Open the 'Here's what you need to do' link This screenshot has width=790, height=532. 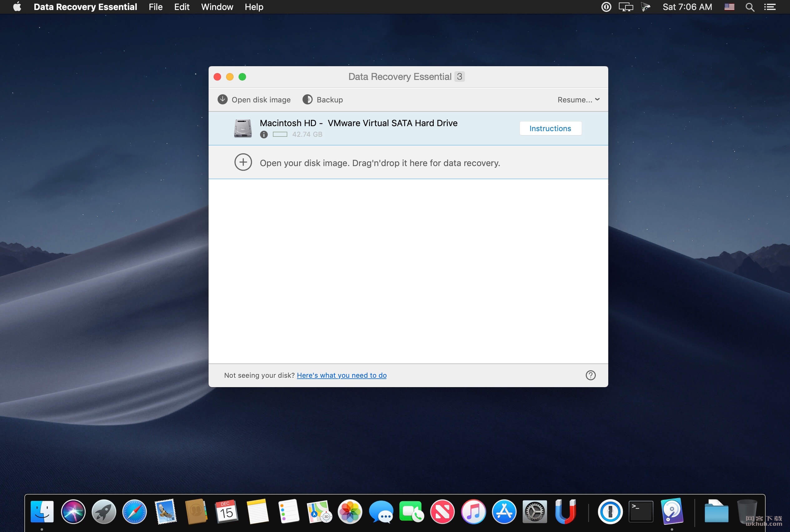pyautogui.click(x=342, y=375)
